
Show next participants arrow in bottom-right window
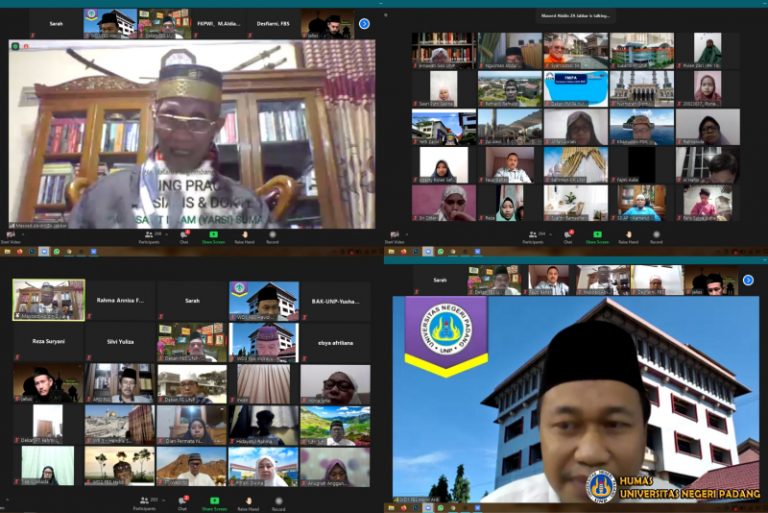tap(748, 280)
